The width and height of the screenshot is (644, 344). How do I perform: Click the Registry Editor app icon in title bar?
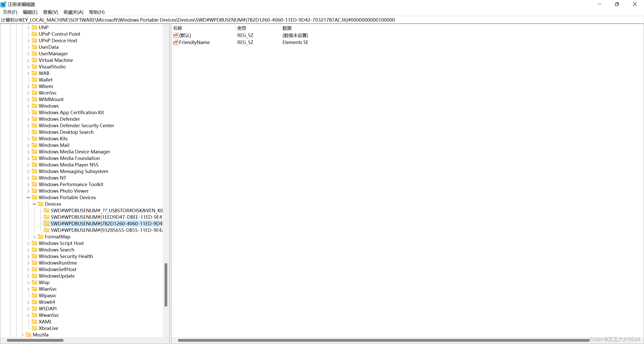click(x=3, y=4)
